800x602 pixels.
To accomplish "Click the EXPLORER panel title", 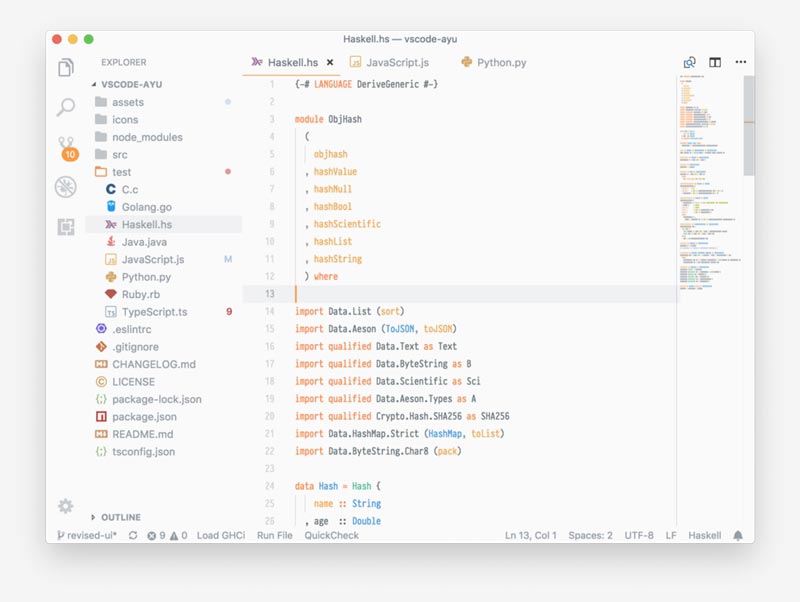I will tap(123, 62).
